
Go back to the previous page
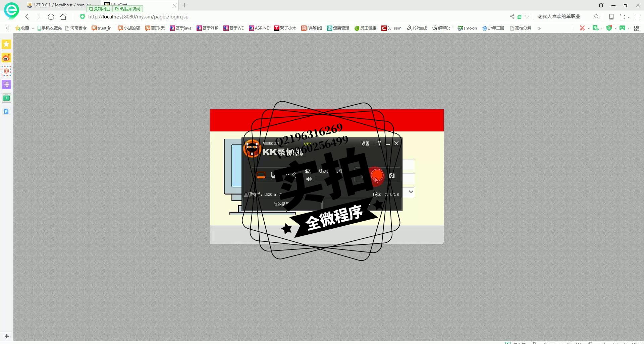click(x=27, y=16)
